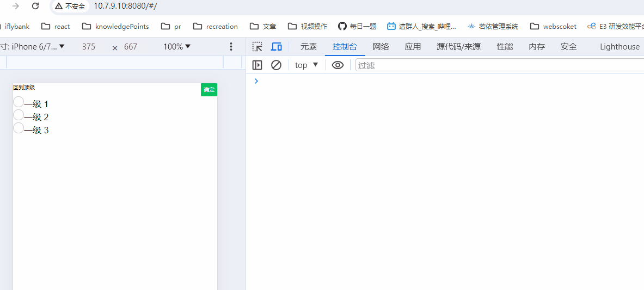Open the recreation bookmark folder

coord(216,26)
